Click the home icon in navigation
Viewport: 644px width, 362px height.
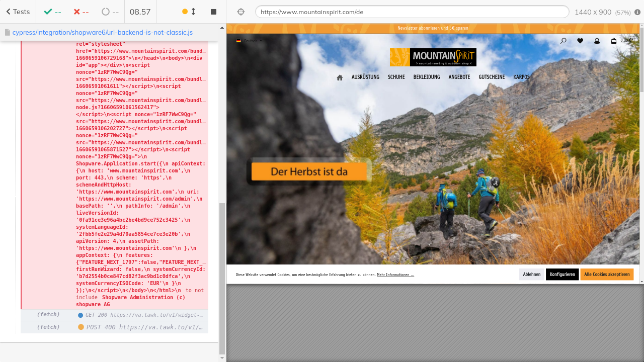340,77
